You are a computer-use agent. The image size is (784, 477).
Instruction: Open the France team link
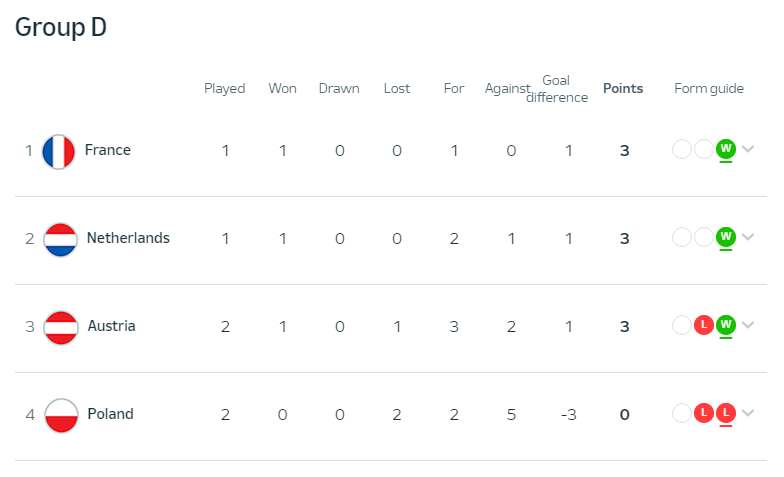click(108, 150)
